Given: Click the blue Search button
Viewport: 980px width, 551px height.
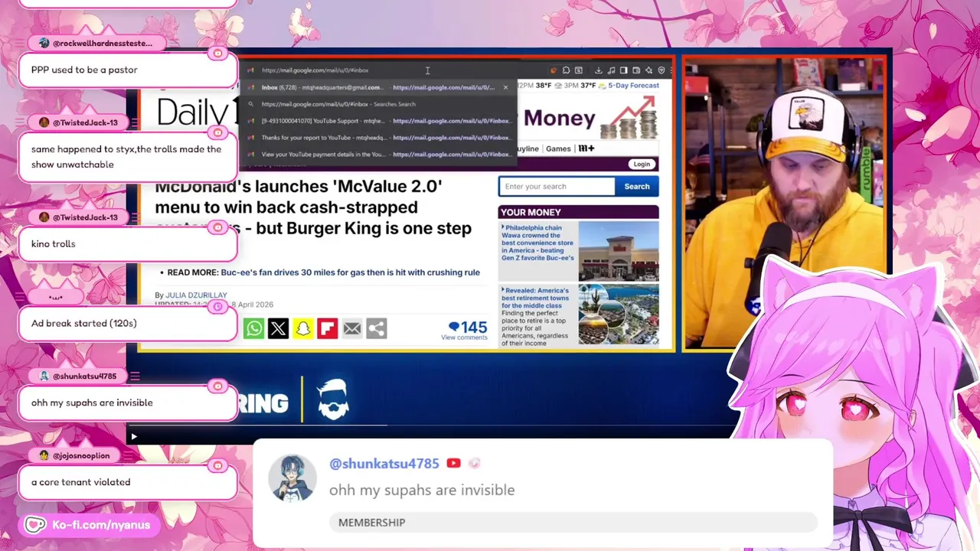Looking at the screenshot, I should click(636, 186).
